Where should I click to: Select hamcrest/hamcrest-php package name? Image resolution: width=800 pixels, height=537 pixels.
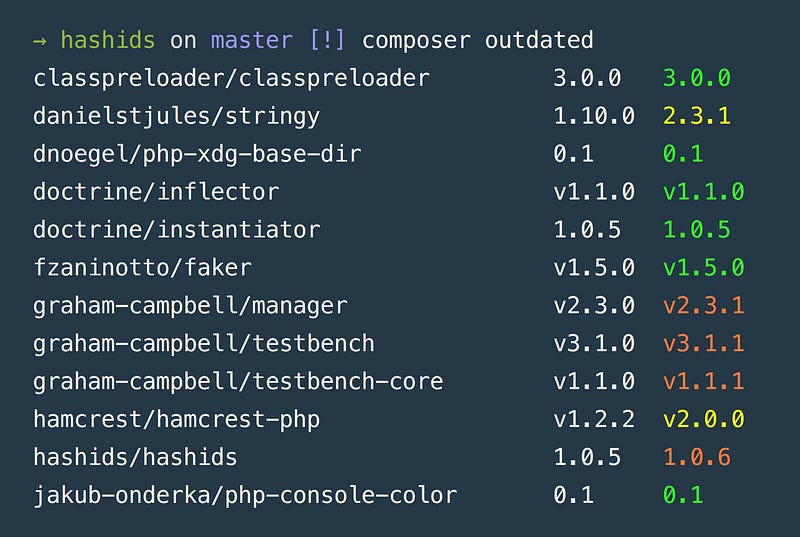[x=177, y=420]
